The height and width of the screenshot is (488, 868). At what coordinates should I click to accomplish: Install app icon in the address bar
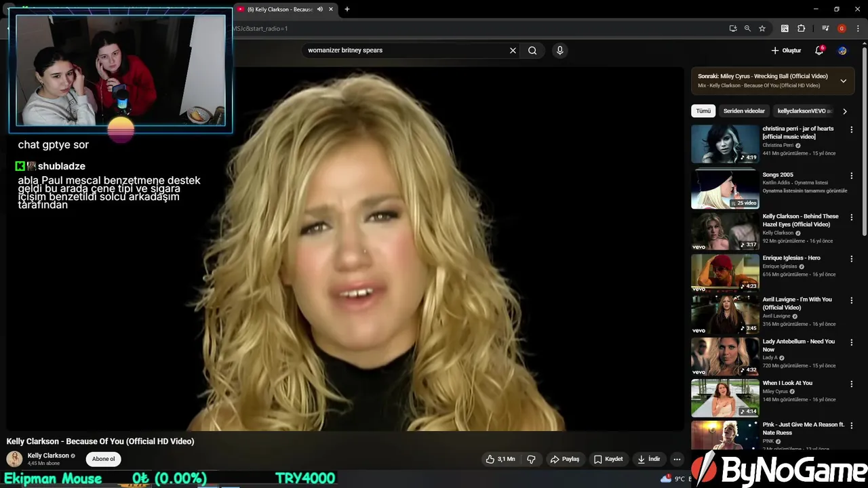coord(733,28)
